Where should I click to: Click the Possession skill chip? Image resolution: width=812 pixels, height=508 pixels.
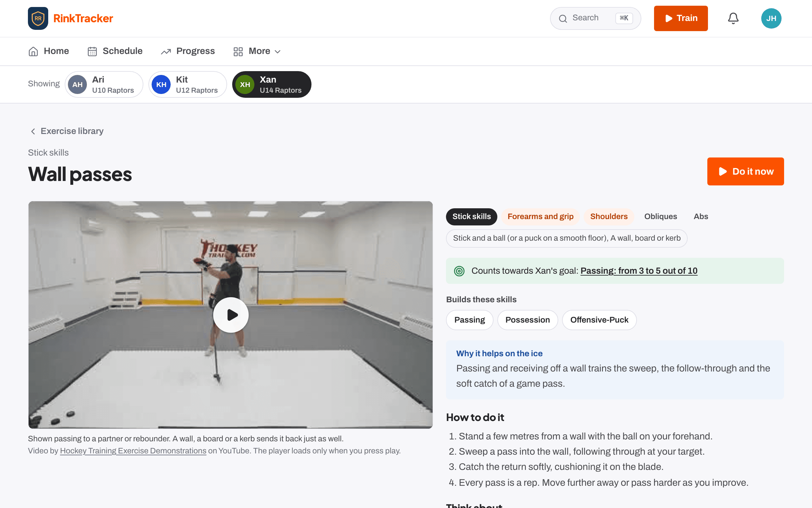coord(527,320)
